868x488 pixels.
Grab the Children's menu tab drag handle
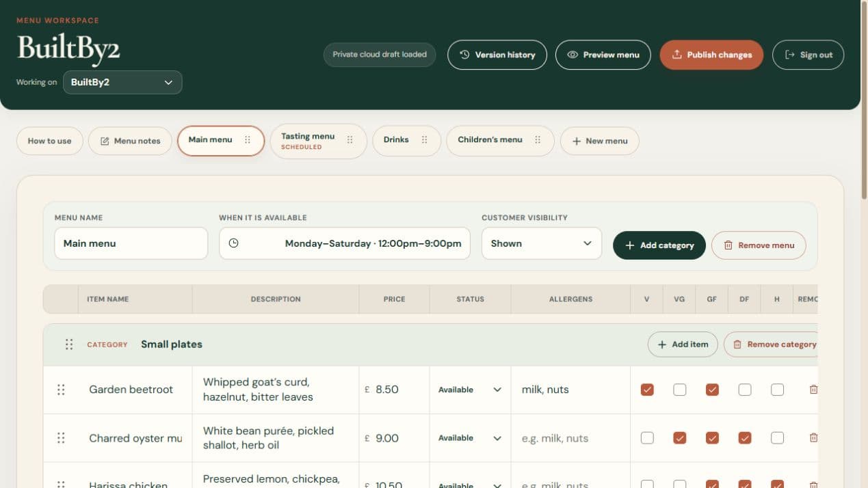coord(538,139)
